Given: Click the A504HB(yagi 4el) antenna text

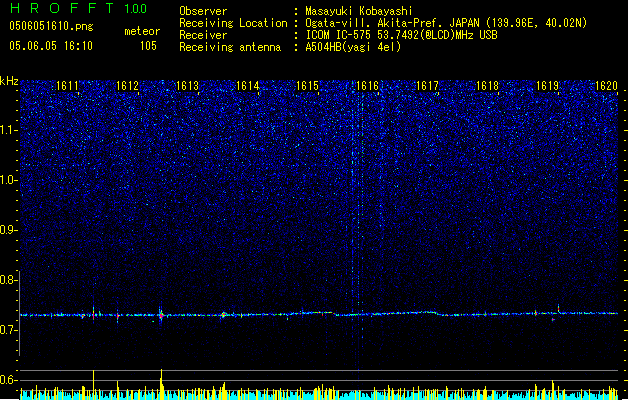Looking at the screenshot, I should (353, 47).
